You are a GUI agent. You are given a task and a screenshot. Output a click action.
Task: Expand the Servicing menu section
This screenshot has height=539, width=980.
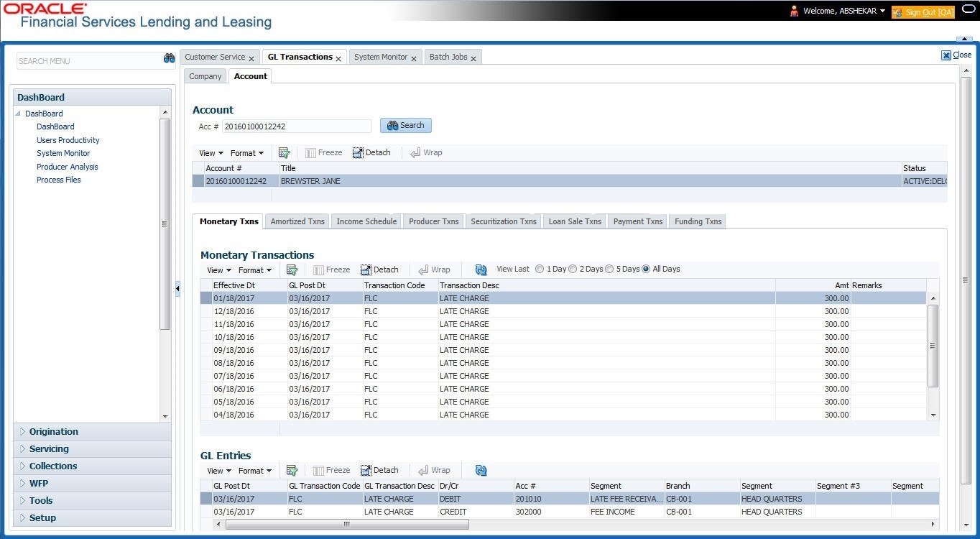(x=92, y=448)
